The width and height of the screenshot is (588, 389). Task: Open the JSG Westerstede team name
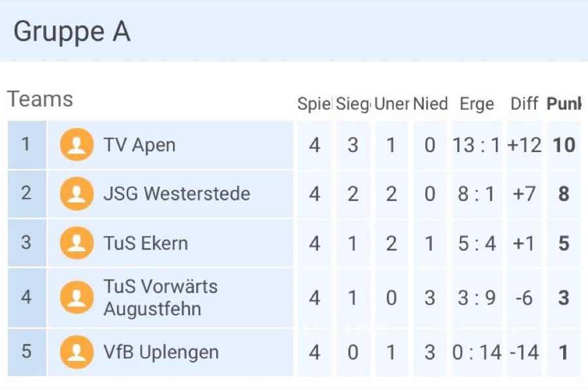click(176, 194)
